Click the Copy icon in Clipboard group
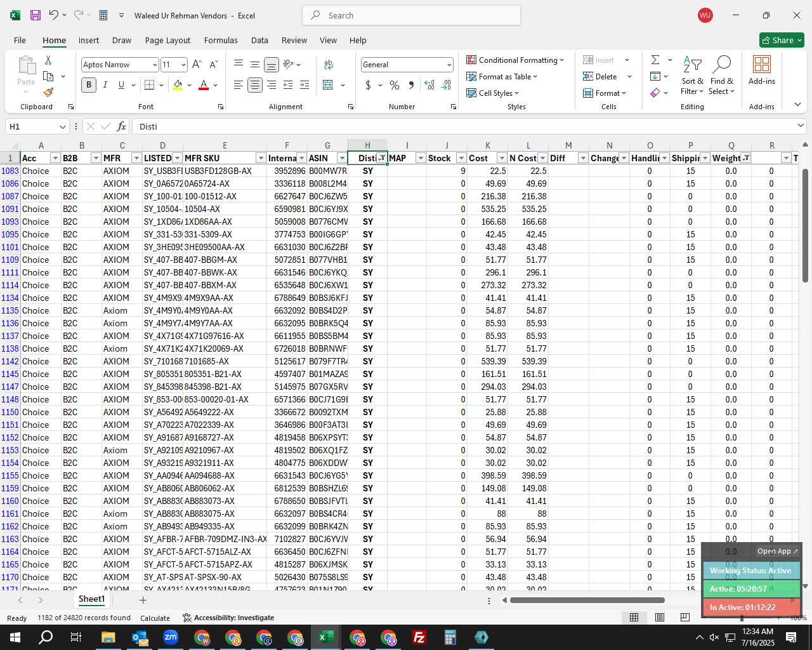 pyautogui.click(x=48, y=76)
